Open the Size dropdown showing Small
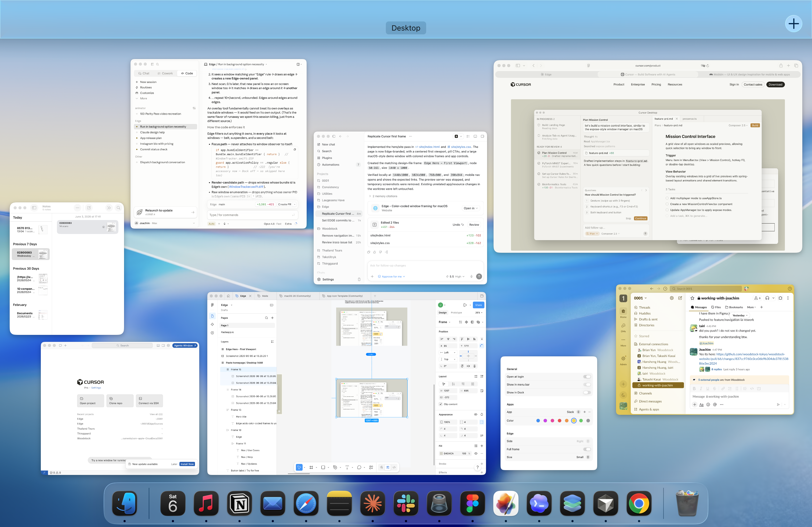812x527 pixels. [583, 457]
